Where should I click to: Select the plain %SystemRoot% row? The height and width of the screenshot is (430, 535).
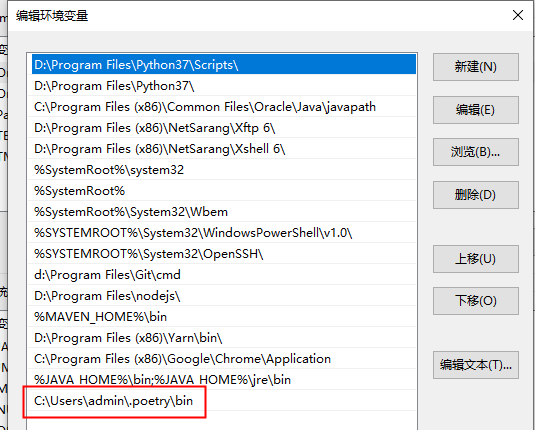point(222,191)
